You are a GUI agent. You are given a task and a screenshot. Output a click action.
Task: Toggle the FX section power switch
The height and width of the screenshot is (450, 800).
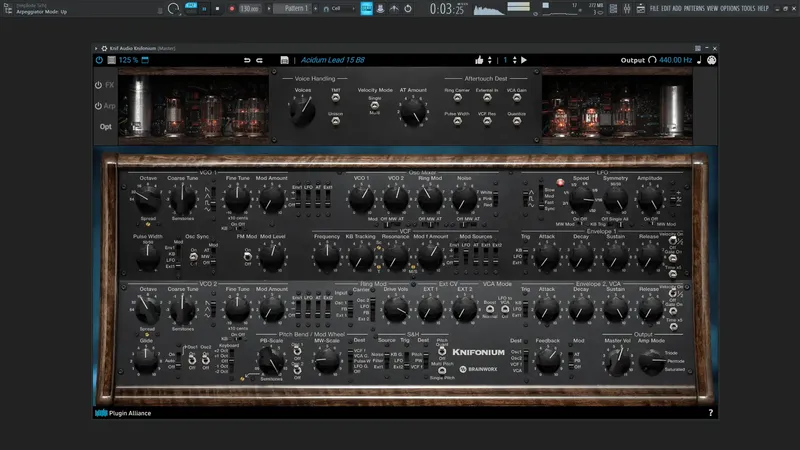point(98,85)
